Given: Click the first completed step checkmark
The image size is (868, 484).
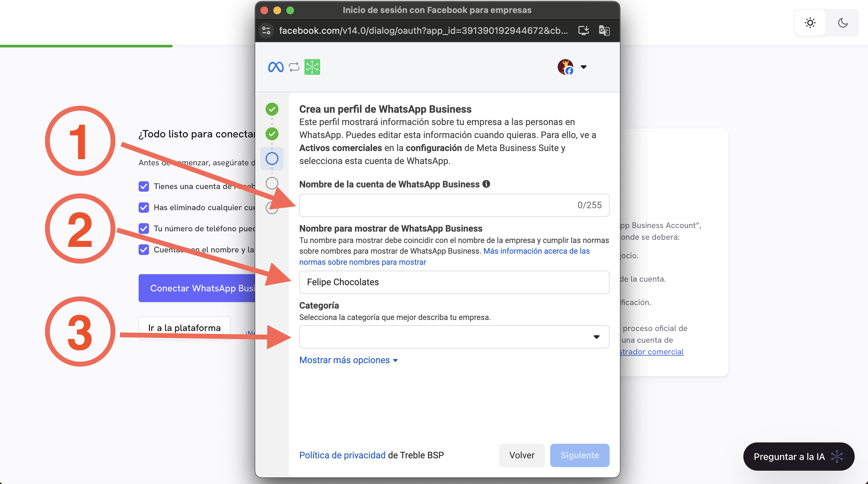Looking at the screenshot, I should [272, 109].
